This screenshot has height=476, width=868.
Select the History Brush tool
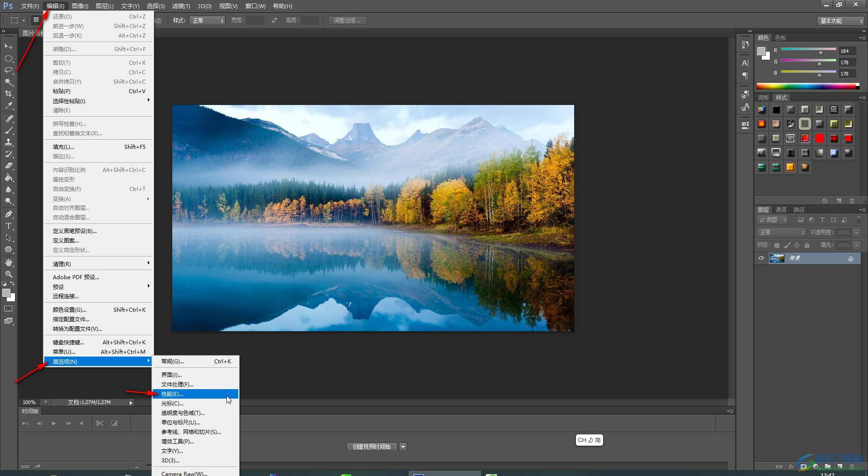(9, 154)
